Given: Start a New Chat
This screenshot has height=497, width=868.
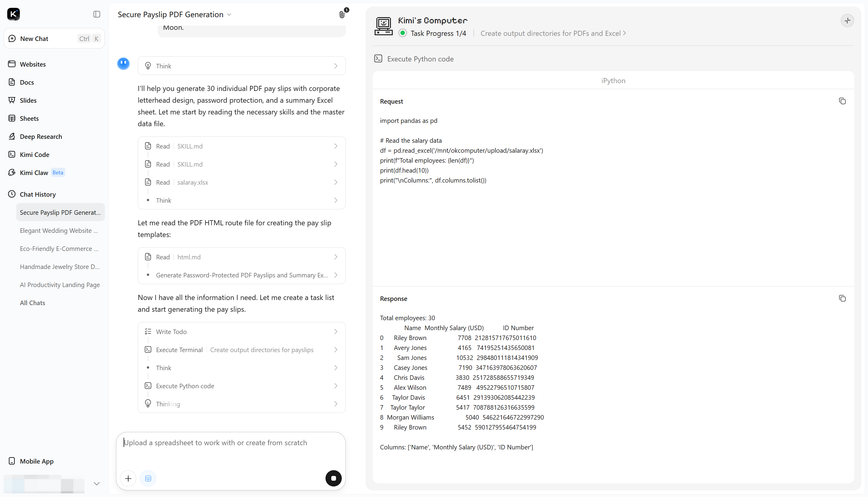Looking at the screenshot, I should [x=54, y=39].
